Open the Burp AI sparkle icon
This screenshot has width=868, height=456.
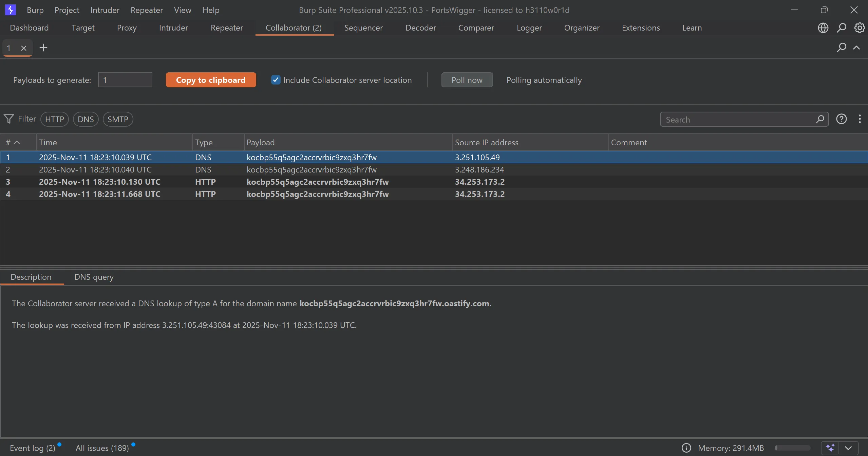[x=830, y=448]
